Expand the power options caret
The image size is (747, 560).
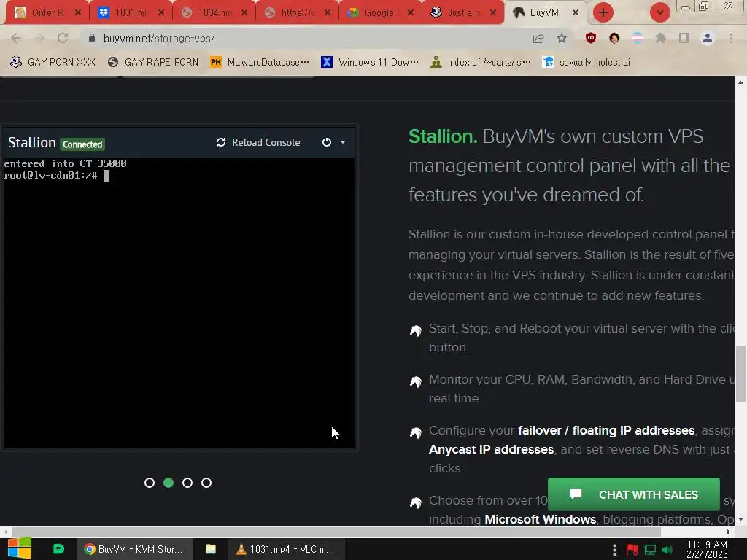click(343, 142)
